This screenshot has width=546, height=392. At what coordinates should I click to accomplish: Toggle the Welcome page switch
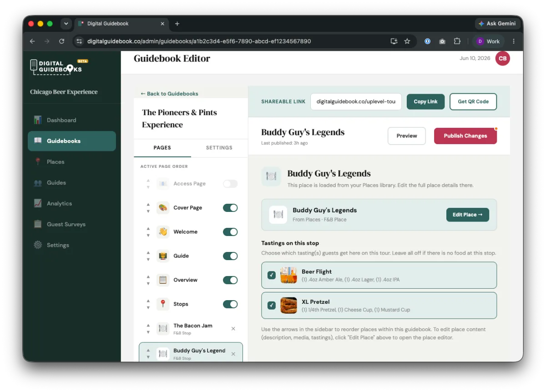(230, 232)
